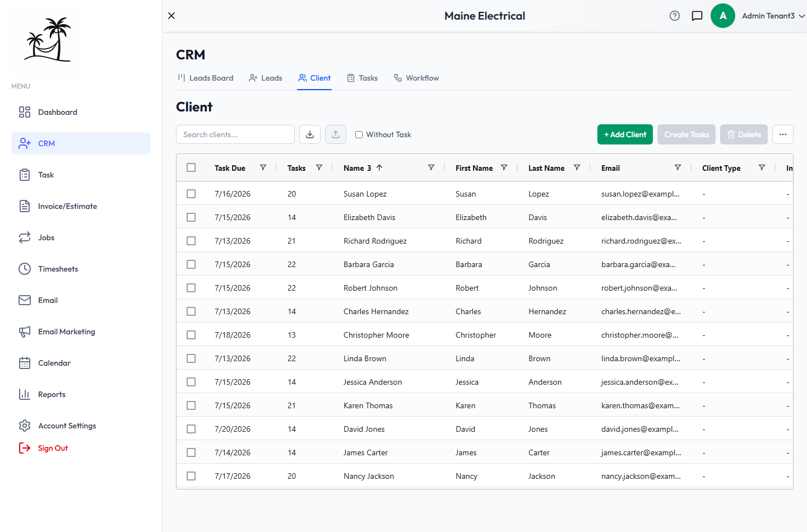The height and width of the screenshot is (532, 807).
Task: Click the admin avatar circle A
Action: pos(723,16)
